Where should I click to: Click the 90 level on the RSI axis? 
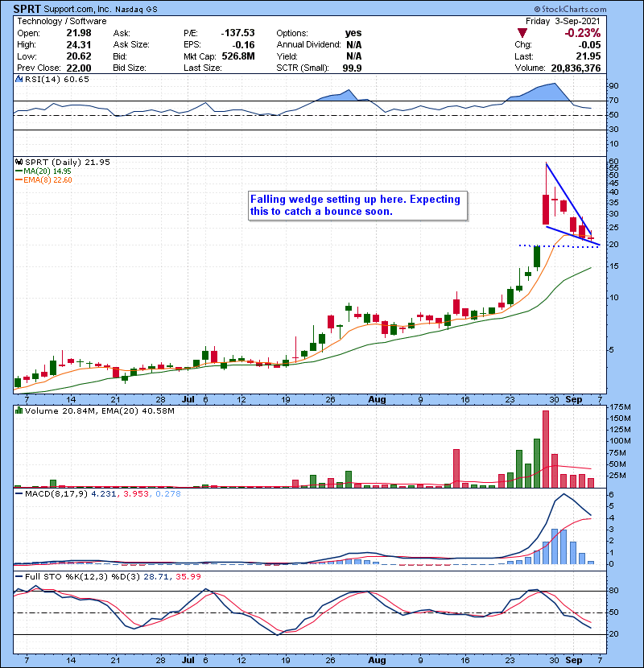(613, 86)
